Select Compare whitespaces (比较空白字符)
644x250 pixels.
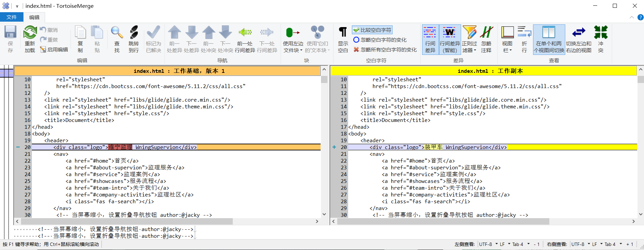(x=372, y=30)
